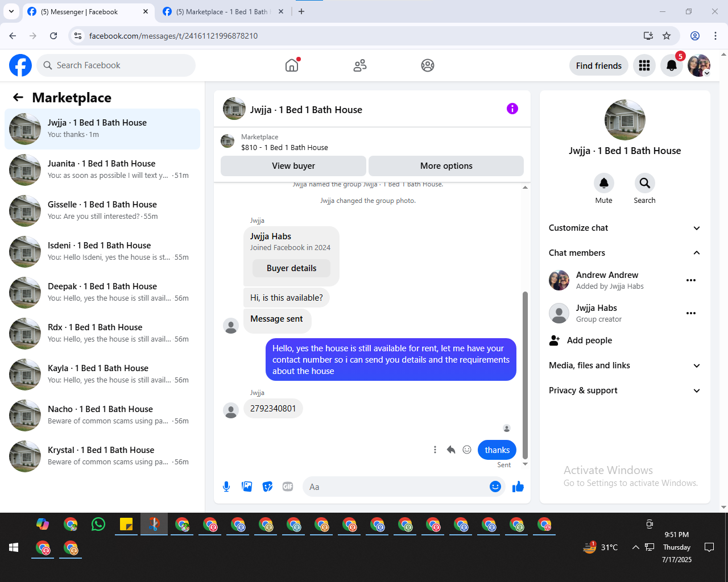This screenshot has height=582, width=728.
Task: Switch to Marketplace 1 Bed 1 Bath tab
Action: 222,11
